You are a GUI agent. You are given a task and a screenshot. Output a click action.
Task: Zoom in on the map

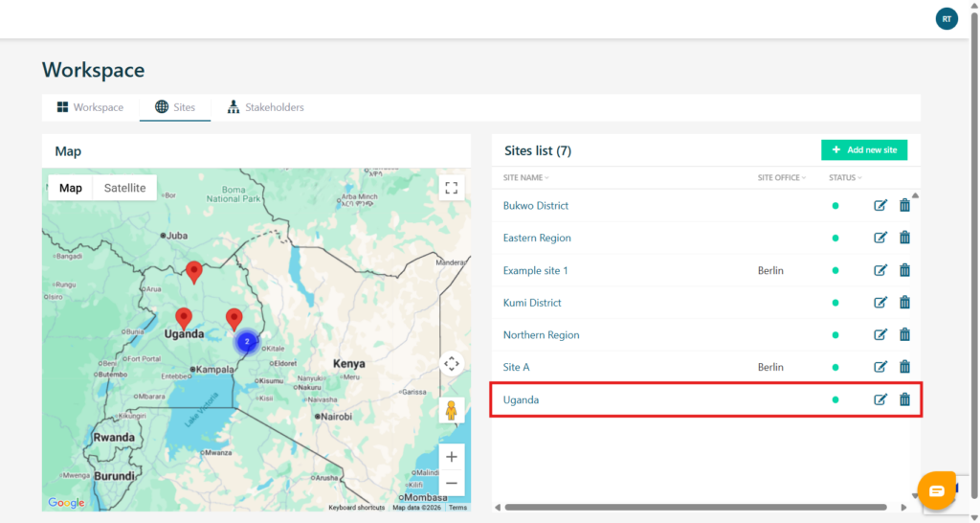pos(452,457)
